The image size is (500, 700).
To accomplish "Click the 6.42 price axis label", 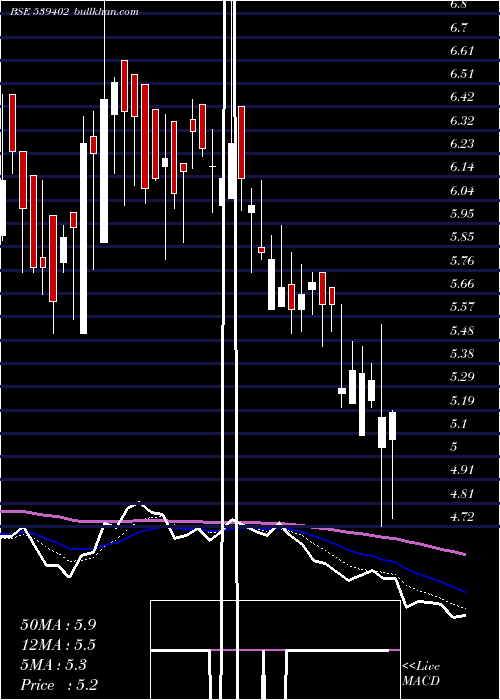I will [462, 97].
